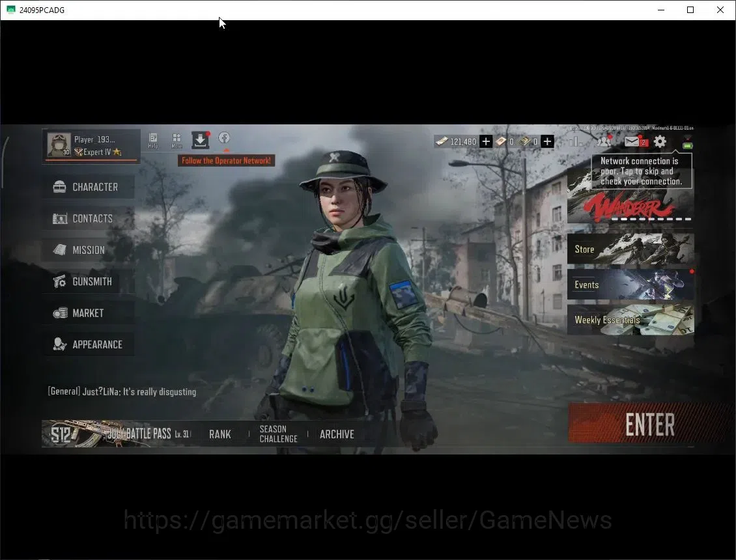Click the Facebook Operator Network icon
This screenshot has width=736, height=560.
[224, 138]
